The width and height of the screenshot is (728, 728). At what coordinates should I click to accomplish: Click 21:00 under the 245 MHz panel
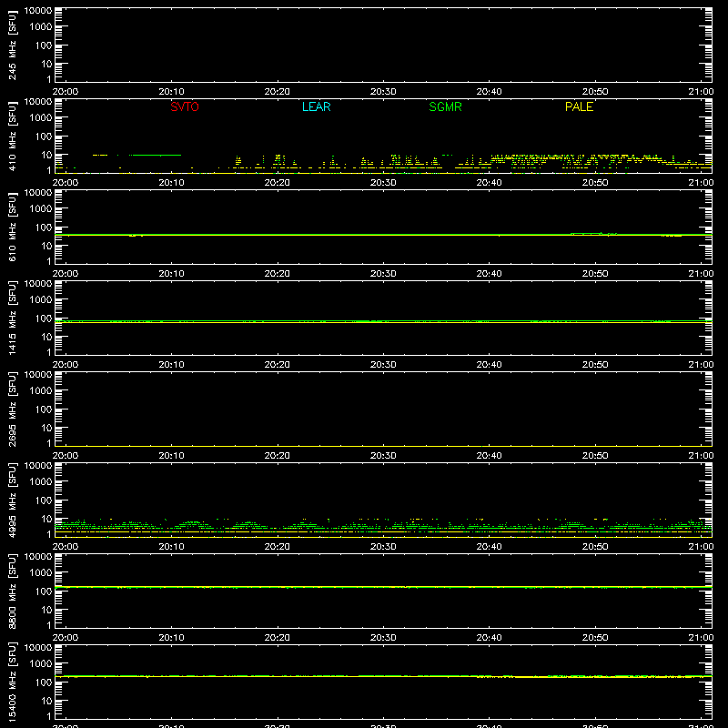click(x=701, y=92)
